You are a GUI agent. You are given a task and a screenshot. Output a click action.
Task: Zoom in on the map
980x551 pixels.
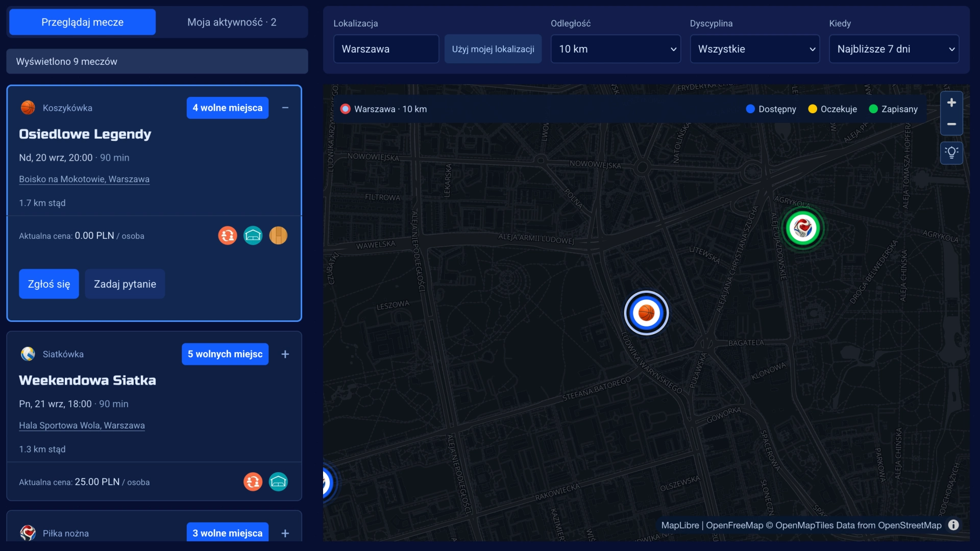(951, 103)
